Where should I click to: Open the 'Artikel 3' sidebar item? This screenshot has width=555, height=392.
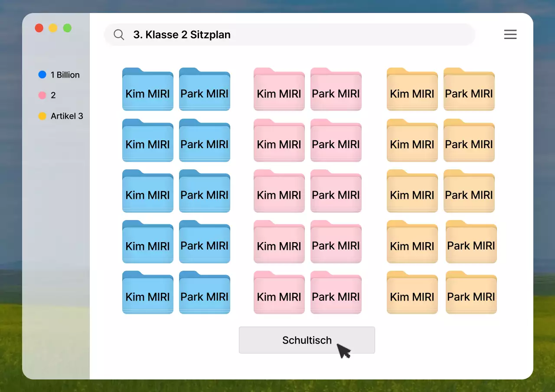coord(66,116)
